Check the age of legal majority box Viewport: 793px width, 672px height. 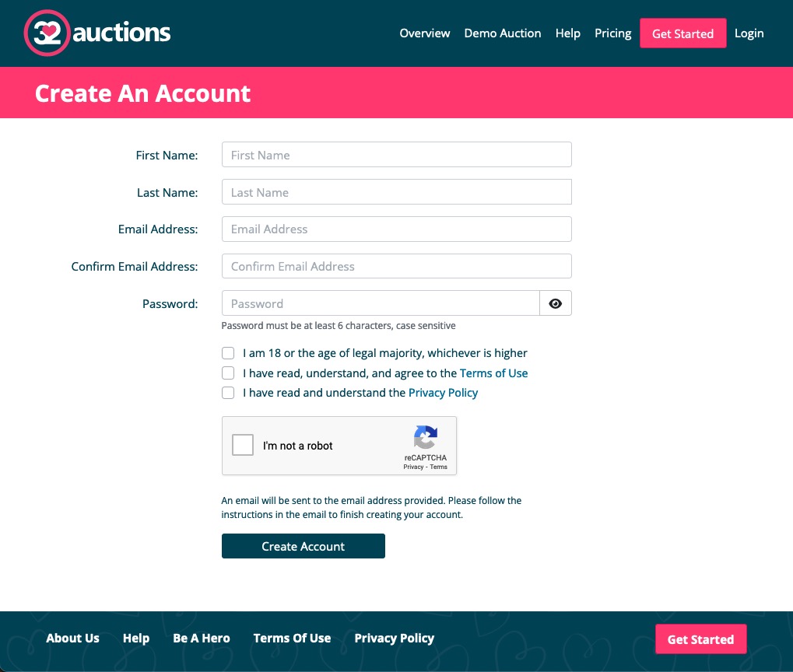click(228, 353)
